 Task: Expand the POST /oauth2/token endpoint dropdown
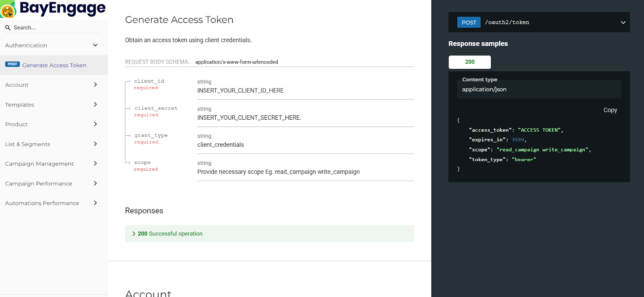pyautogui.click(x=623, y=23)
